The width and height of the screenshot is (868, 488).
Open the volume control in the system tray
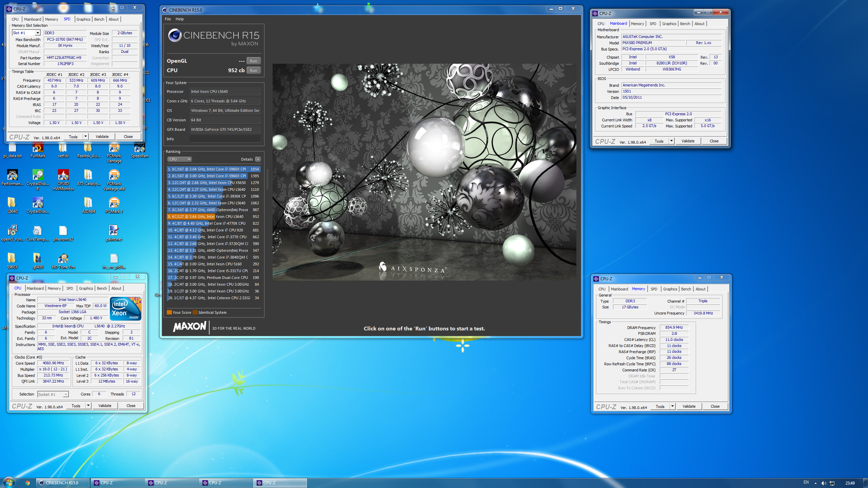point(824,483)
